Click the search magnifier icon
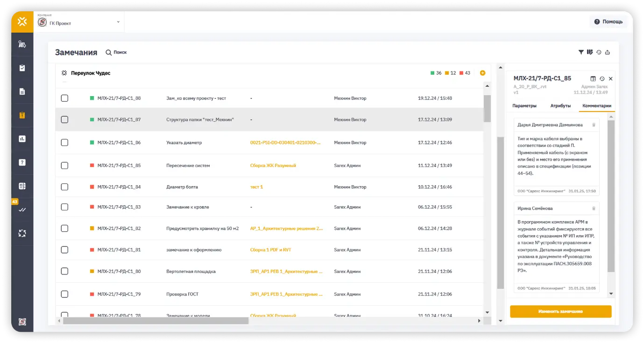644x343 pixels. point(108,52)
